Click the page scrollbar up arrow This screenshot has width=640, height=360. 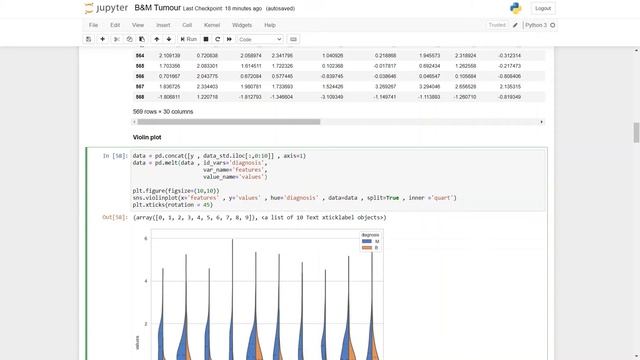click(636, 50)
